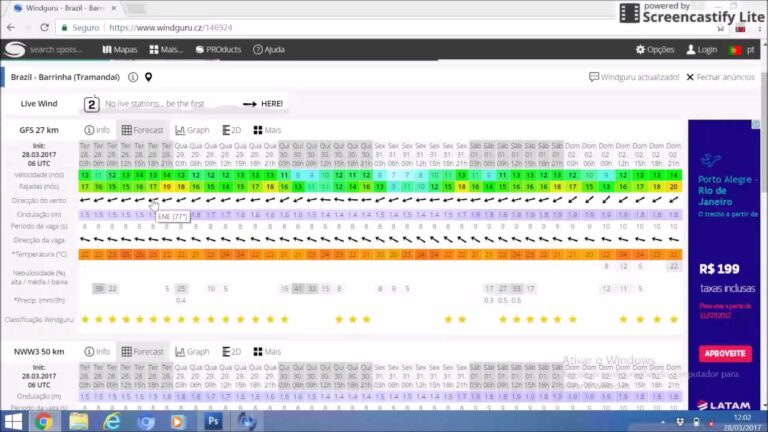This screenshot has height=432, width=768.
Task: Open GFS 27 km Mais tab
Action: 267,130
